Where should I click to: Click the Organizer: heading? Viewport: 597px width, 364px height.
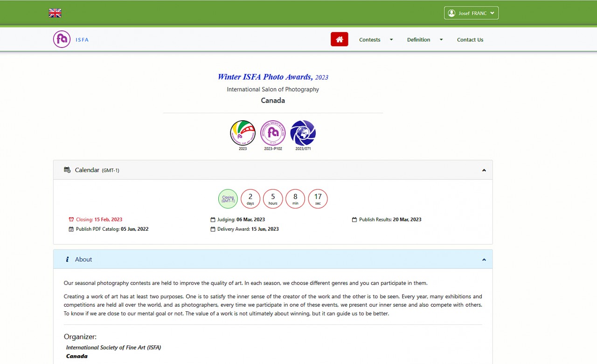(80, 337)
